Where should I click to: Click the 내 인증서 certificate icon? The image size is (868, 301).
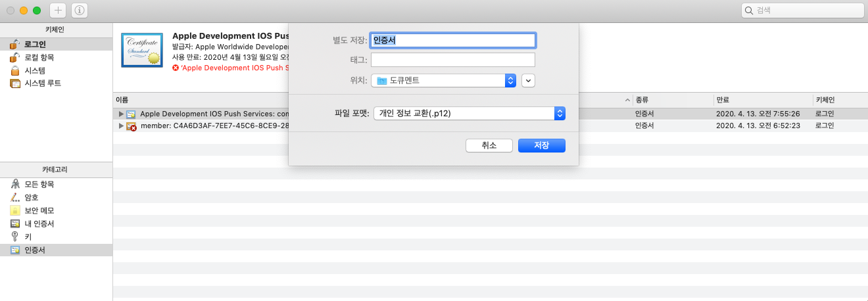tap(14, 223)
